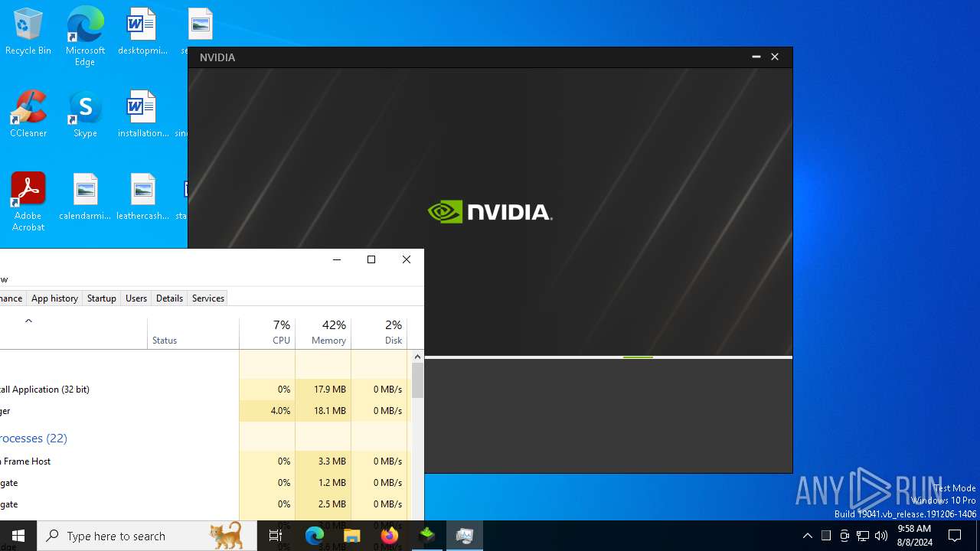
Task: Minimize the NVIDIA installer window
Action: tap(756, 57)
